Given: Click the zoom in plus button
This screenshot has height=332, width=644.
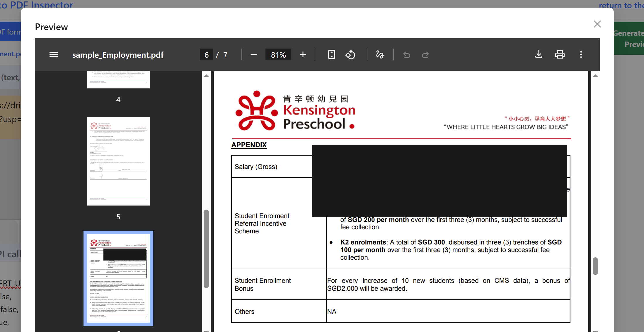Looking at the screenshot, I should click(303, 55).
